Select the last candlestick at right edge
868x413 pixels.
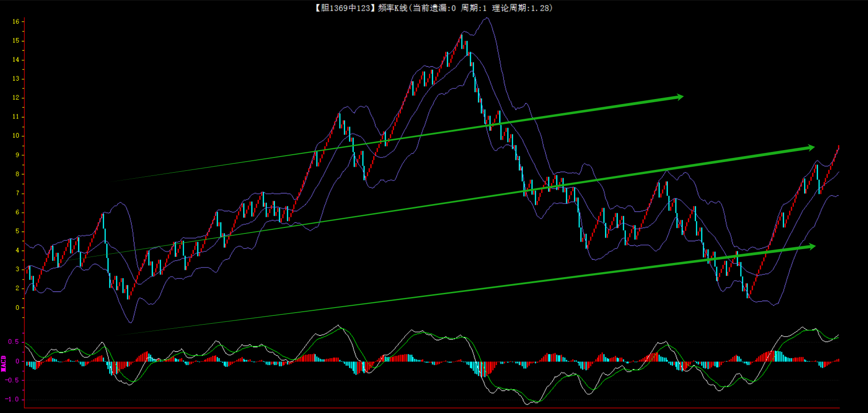pyautogui.click(x=838, y=147)
